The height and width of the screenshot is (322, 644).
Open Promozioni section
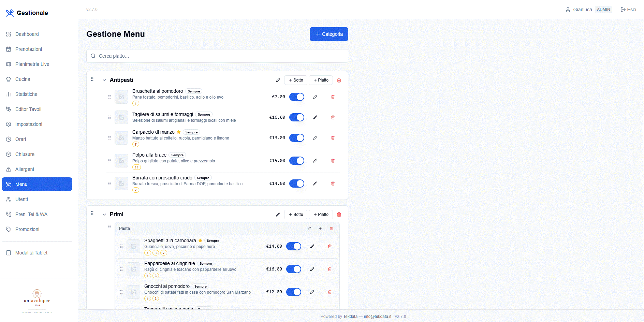coord(37,229)
